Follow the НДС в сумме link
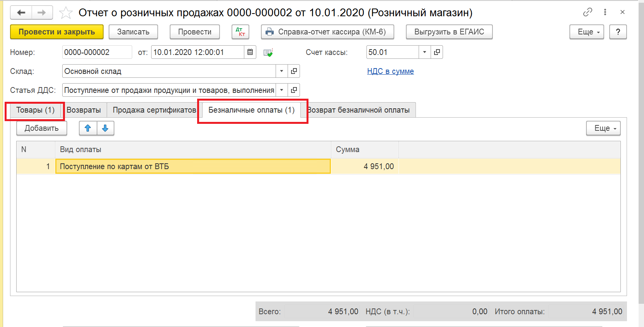Viewport: 644px width, 327px height. click(x=390, y=71)
